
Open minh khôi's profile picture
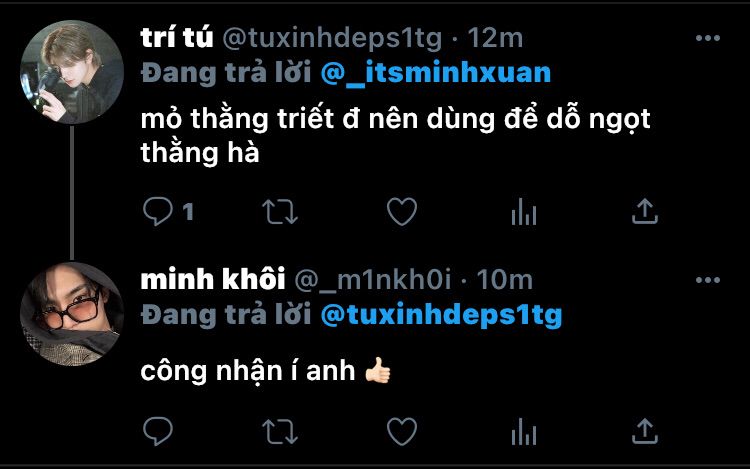[72, 312]
